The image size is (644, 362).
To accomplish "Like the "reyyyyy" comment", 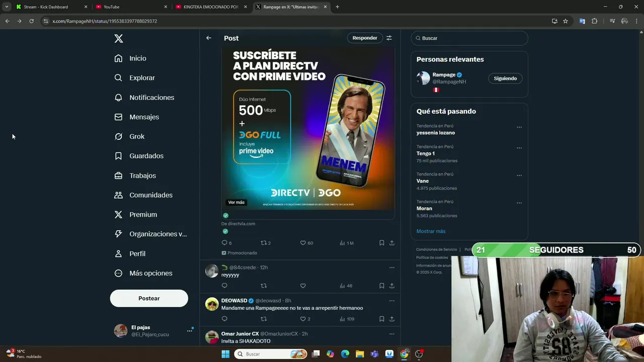I will [x=303, y=286].
